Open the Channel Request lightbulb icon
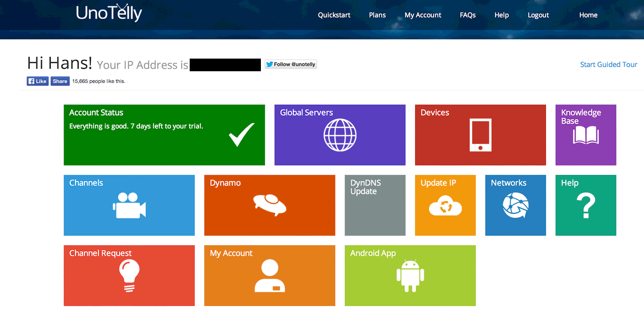 (129, 277)
